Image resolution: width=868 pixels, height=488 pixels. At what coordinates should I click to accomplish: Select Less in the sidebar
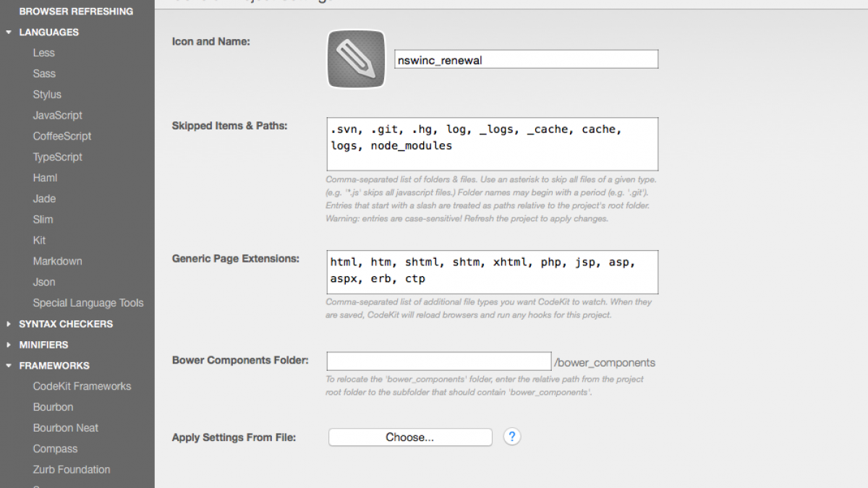(x=43, y=53)
